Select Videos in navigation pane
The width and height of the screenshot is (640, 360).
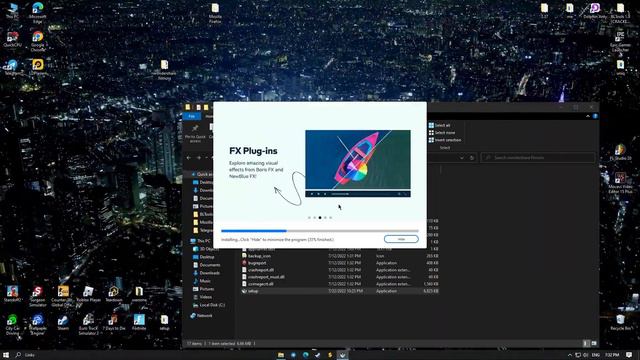(203, 297)
